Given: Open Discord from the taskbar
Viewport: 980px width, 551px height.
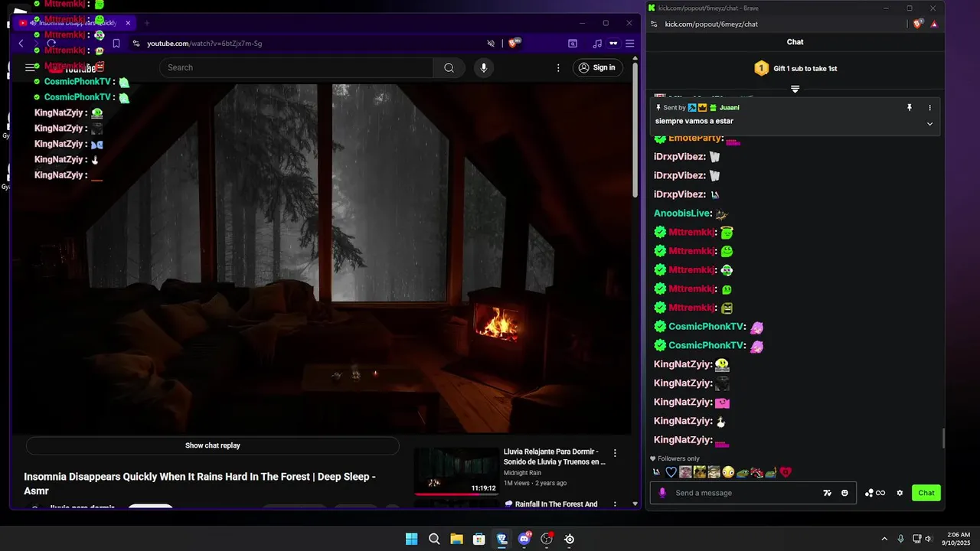Looking at the screenshot, I should click(x=524, y=539).
